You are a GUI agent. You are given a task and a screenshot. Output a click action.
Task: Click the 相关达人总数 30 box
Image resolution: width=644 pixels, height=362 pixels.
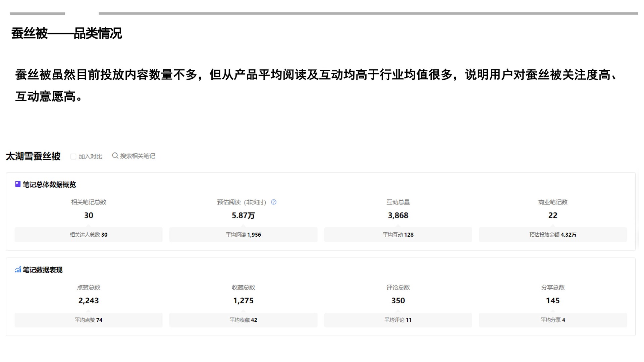(89, 235)
